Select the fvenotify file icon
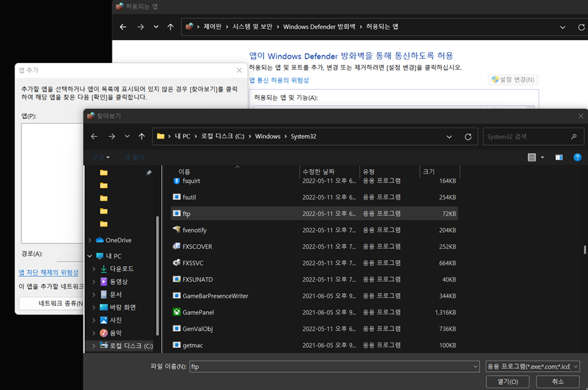The width and height of the screenshot is (588, 390). 177,230
